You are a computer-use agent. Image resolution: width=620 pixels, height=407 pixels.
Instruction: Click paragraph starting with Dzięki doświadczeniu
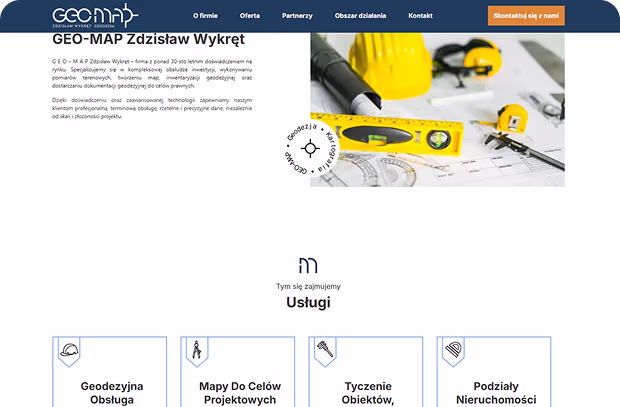click(152, 108)
